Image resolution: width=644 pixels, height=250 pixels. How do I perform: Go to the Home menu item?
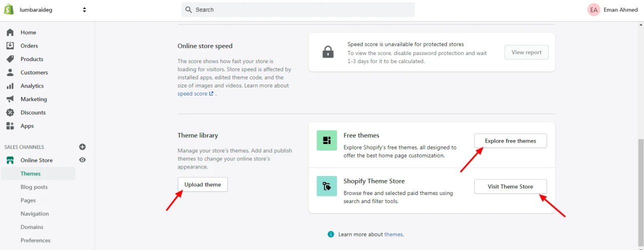pos(28,32)
